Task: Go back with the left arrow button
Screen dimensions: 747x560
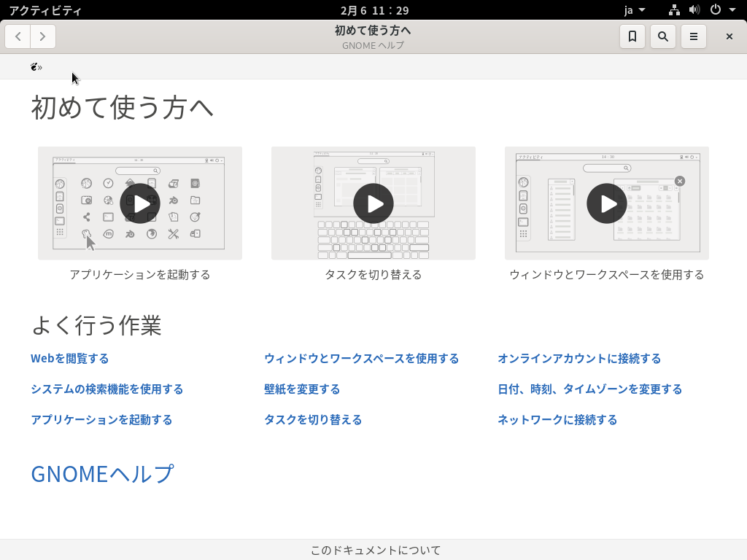Action: pyautogui.click(x=18, y=36)
